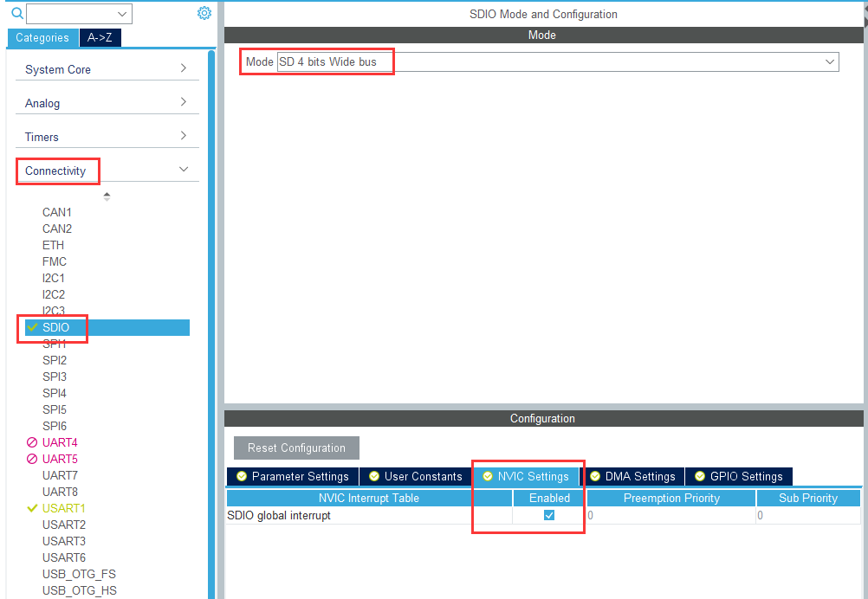Switch to the A->Z tab
This screenshot has height=599, width=868.
100,37
